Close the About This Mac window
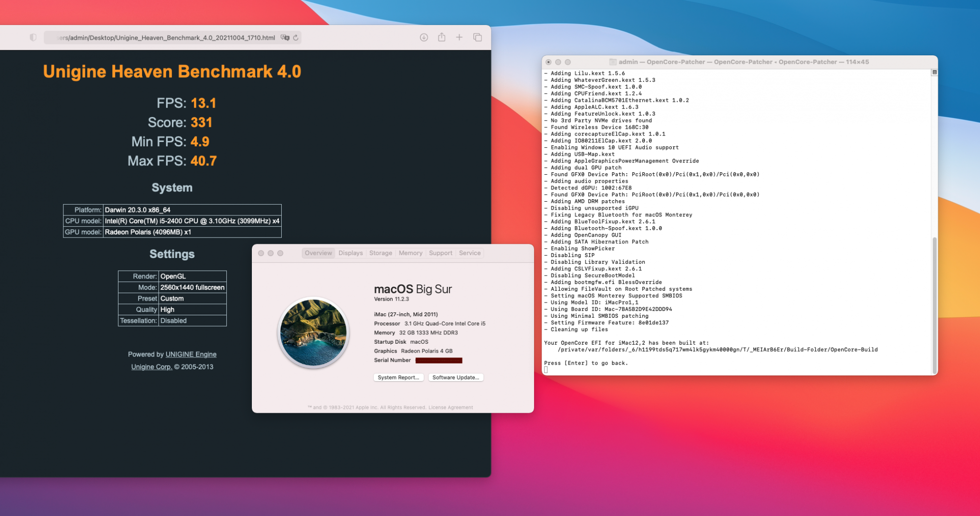This screenshot has width=980, height=516. [261, 253]
